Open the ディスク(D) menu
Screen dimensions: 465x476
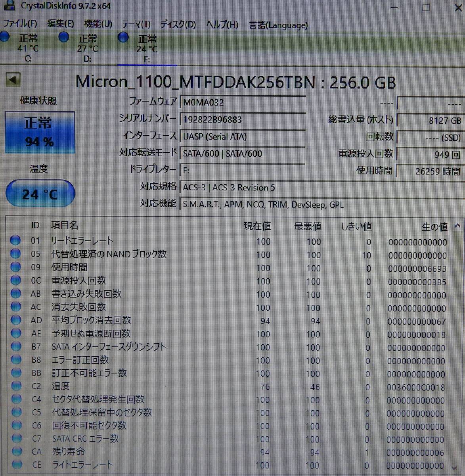178,25
